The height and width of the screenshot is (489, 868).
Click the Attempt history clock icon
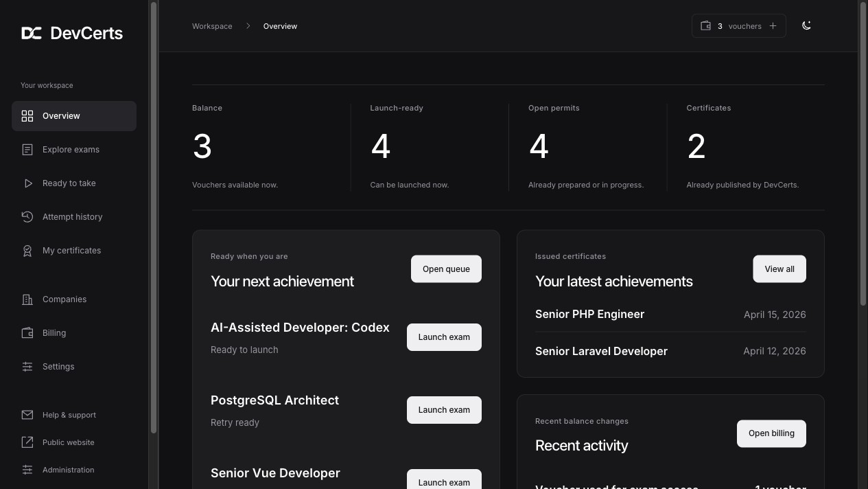tap(27, 217)
